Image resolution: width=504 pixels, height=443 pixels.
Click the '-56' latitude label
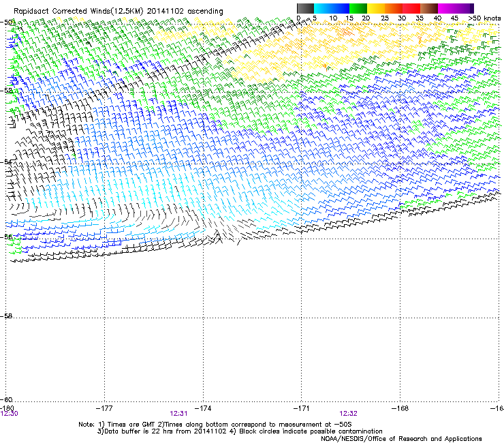6,237
